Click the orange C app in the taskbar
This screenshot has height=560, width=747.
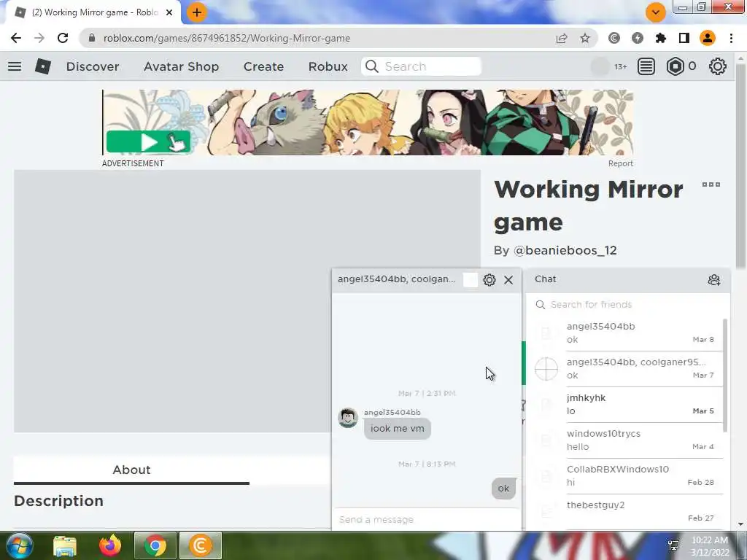[201, 545]
